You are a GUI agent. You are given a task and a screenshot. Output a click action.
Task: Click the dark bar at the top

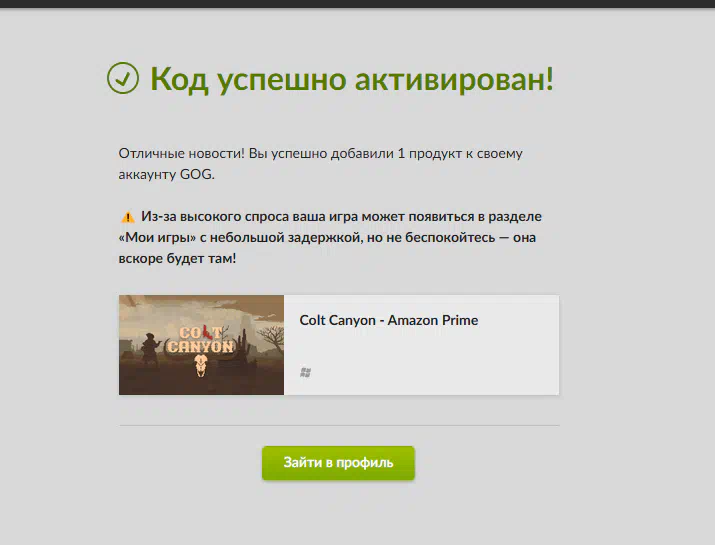tap(358, 4)
